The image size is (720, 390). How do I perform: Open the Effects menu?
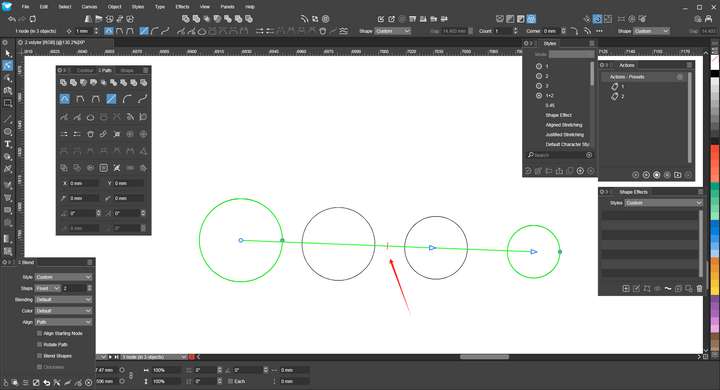click(182, 7)
